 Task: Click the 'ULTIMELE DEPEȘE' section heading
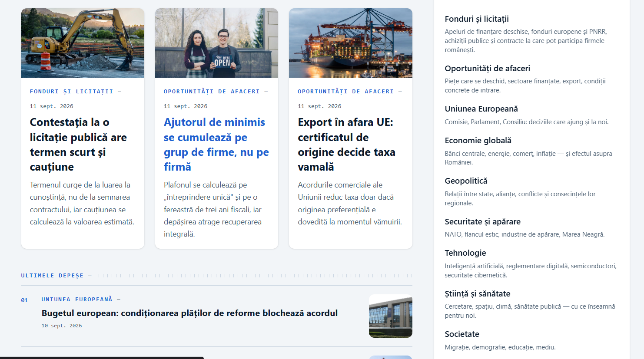pyautogui.click(x=52, y=276)
